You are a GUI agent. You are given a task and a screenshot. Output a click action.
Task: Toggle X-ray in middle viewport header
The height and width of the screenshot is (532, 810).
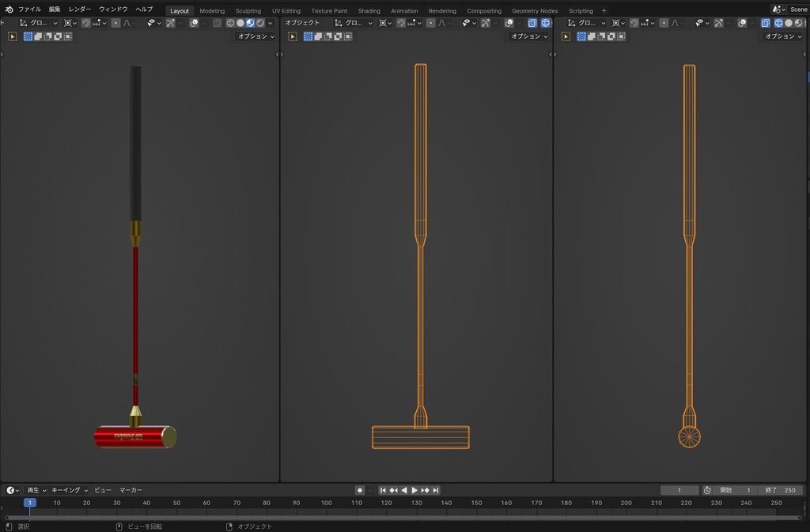pos(532,23)
